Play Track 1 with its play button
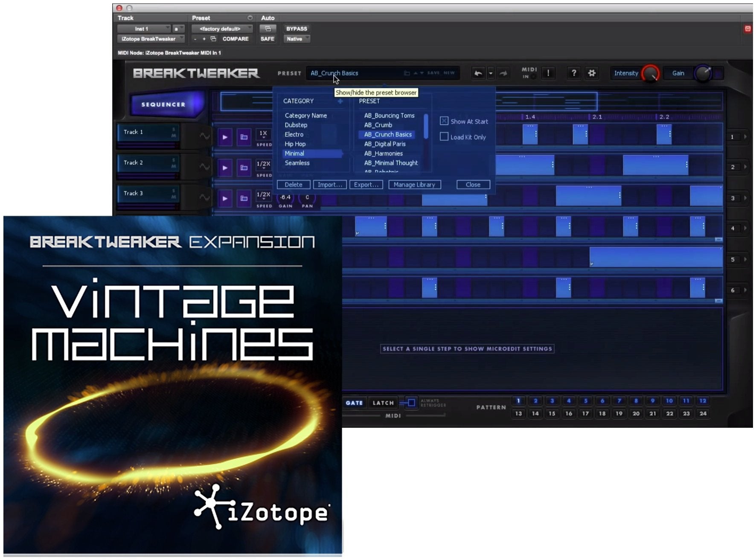The width and height of the screenshot is (756, 560). (x=225, y=137)
